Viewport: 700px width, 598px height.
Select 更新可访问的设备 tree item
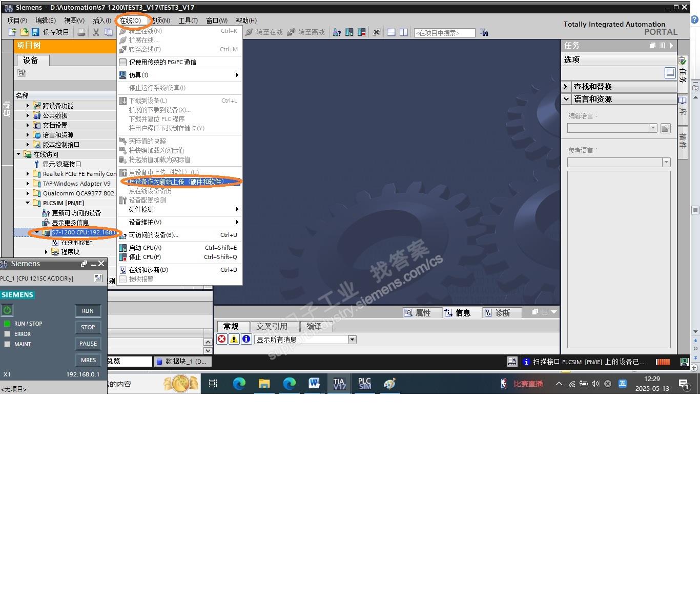pyautogui.click(x=76, y=213)
